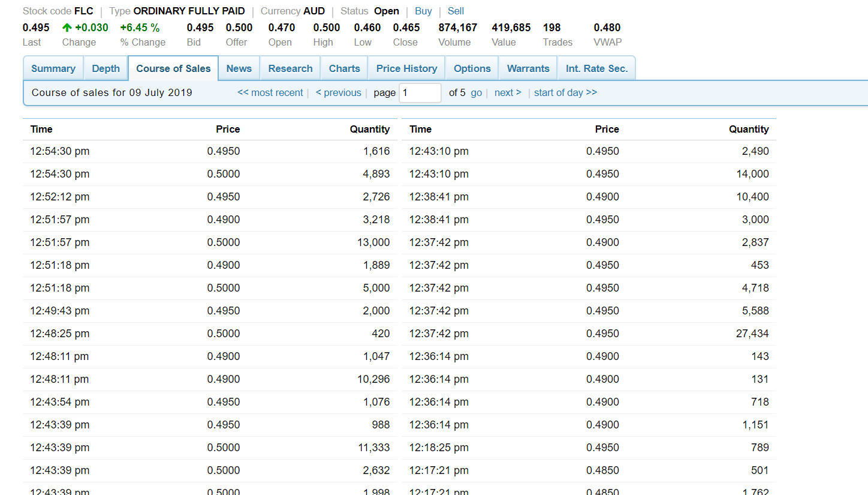Click the Trades value 198

[x=551, y=28]
